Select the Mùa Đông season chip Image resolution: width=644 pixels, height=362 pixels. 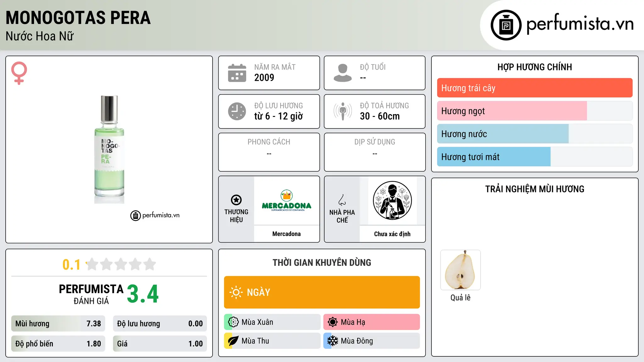coord(372,341)
